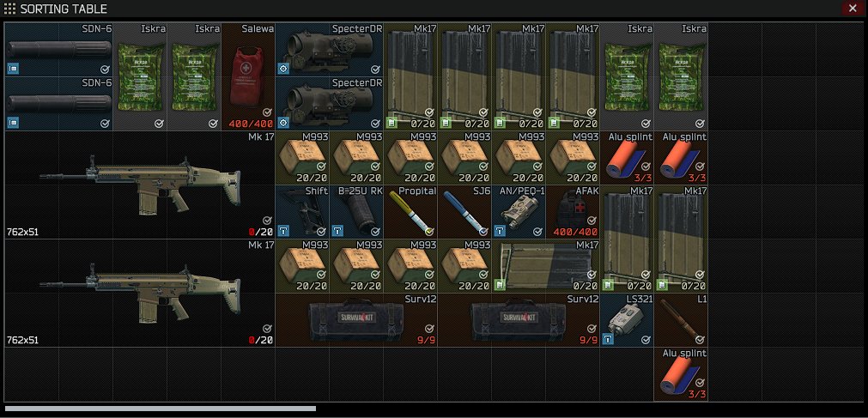This screenshot has height=418, width=868.
Task: Select the Surv12 kit beside the rifle
Action: (356, 320)
